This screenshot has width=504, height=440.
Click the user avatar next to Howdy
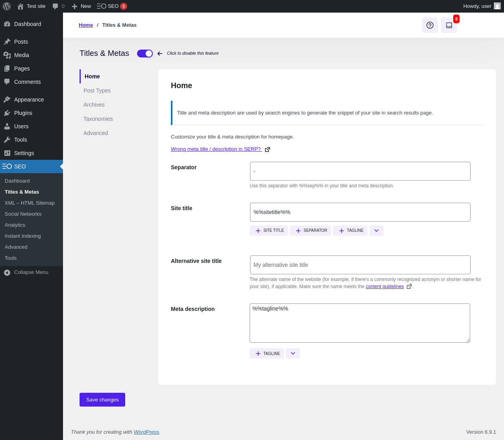tap(497, 6)
